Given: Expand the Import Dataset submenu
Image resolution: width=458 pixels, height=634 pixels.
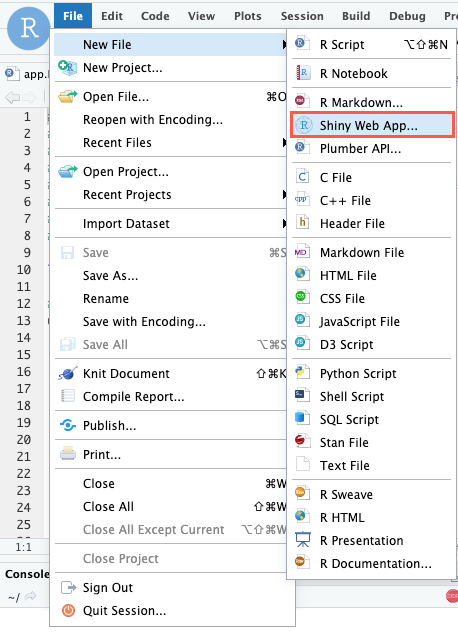Looking at the screenshot, I should coord(285,224).
